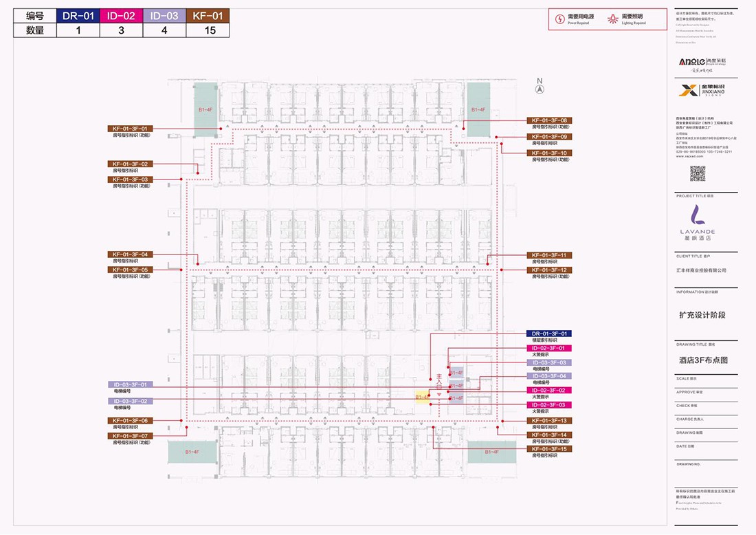Click the ID-02-3F-01 fire alarm label

549,348
